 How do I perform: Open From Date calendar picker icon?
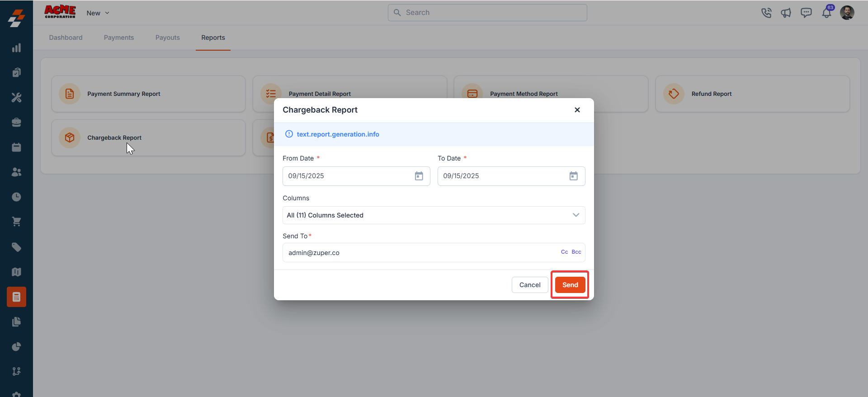[419, 176]
